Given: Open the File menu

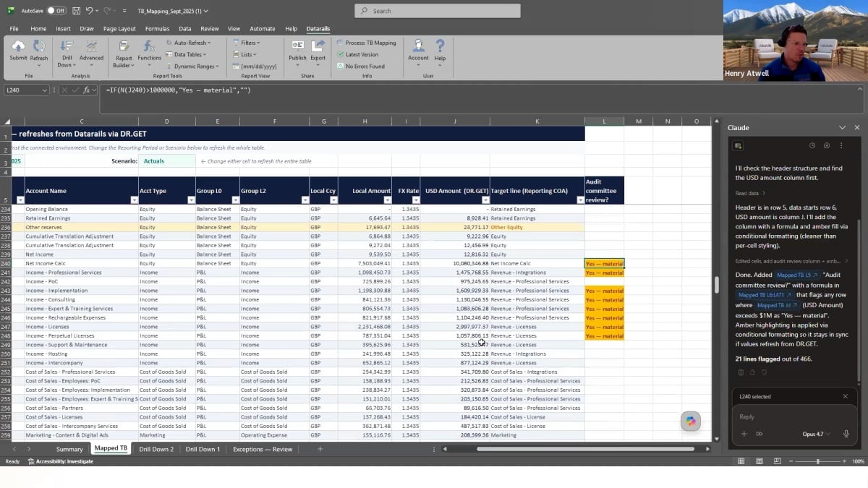Looking at the screenshot, I should [x=14, y=29].
